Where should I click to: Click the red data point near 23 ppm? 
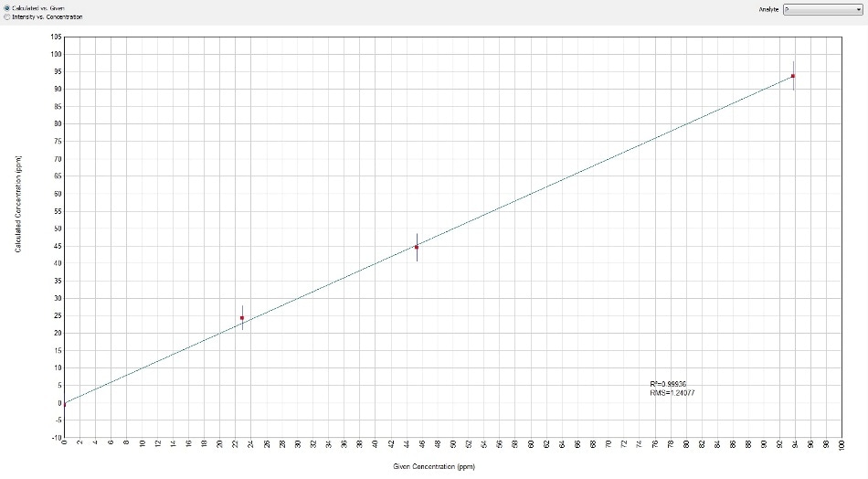242,318
